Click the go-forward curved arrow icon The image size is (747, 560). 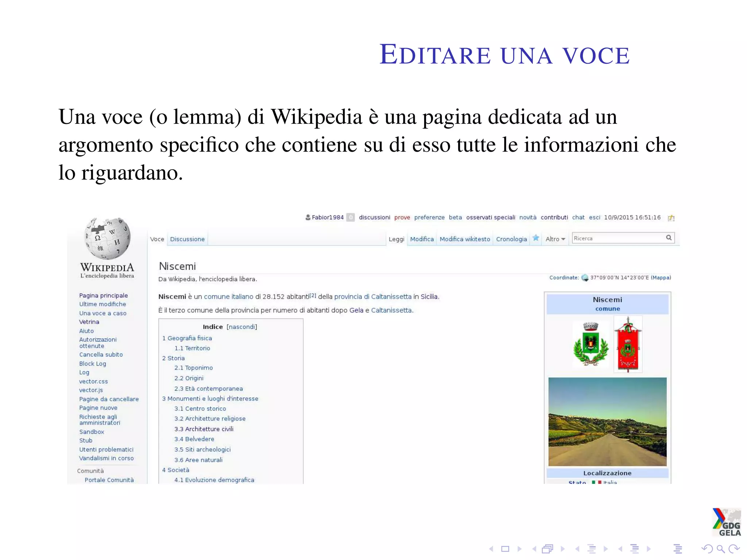[x=734, y=549]
